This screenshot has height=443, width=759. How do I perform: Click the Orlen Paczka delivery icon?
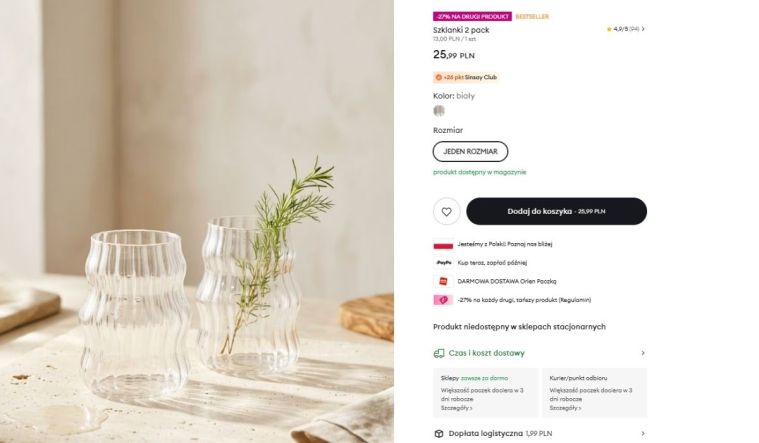click(442, 281)
